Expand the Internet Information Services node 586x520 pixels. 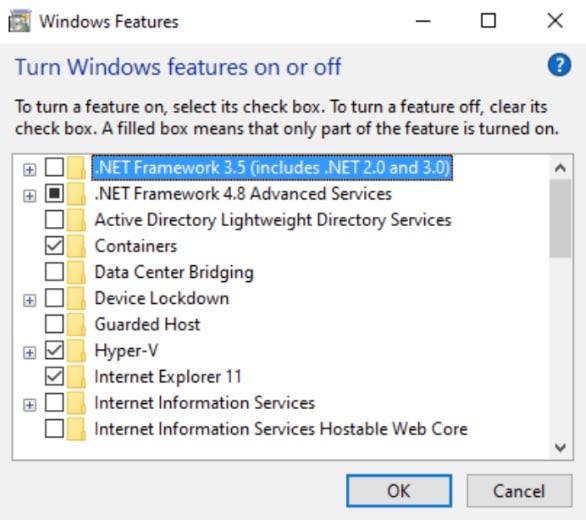[30, 405]
